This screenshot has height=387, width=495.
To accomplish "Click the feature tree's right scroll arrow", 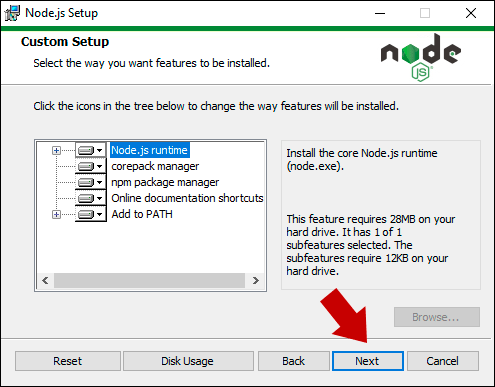I will (x=256, y=280).
